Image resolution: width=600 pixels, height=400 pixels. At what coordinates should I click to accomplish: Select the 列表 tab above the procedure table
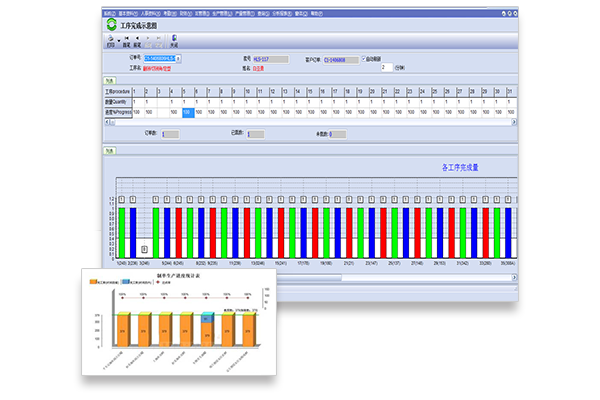pos(110,81)
